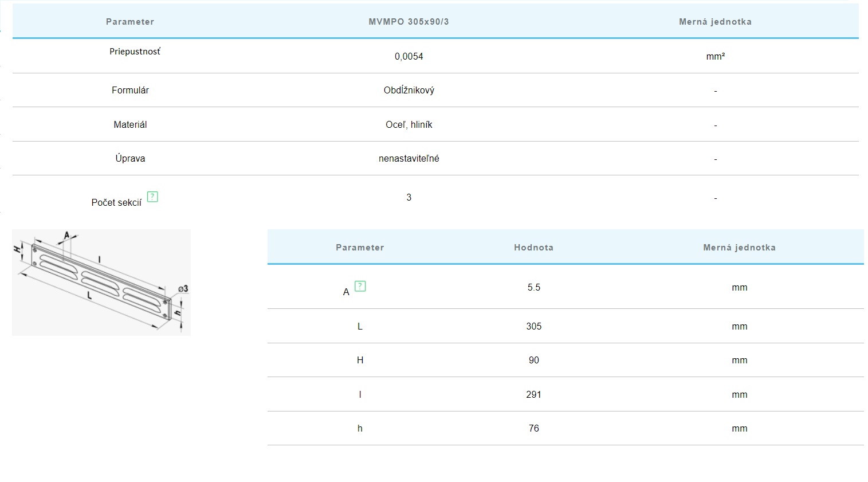Click the Hodnota column header

533,248
